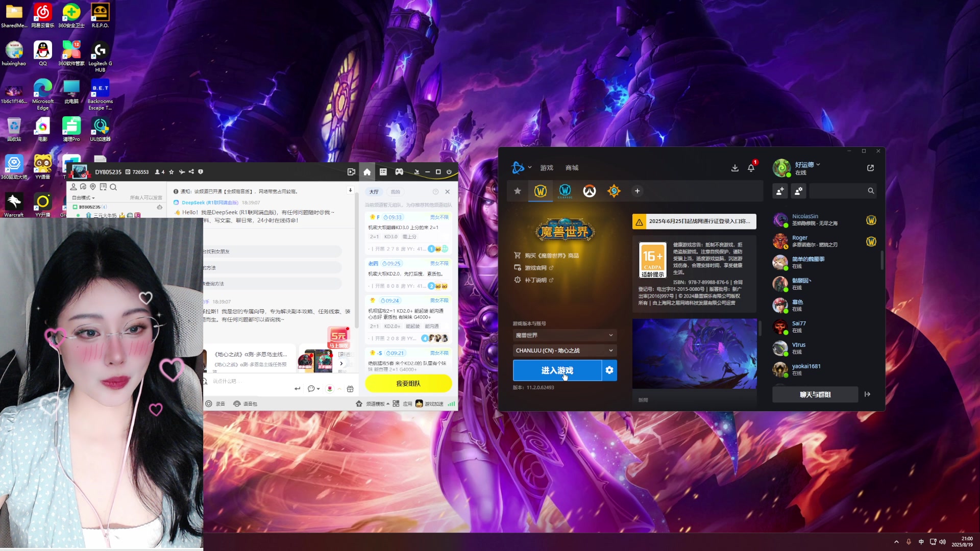
Task: Pop out the friends list window
Action: click(x=871, y=168)
